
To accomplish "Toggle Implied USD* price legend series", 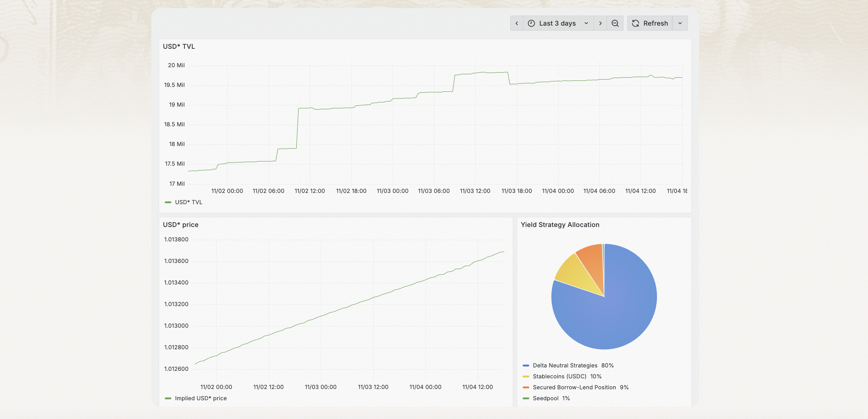I will (200, 398).
